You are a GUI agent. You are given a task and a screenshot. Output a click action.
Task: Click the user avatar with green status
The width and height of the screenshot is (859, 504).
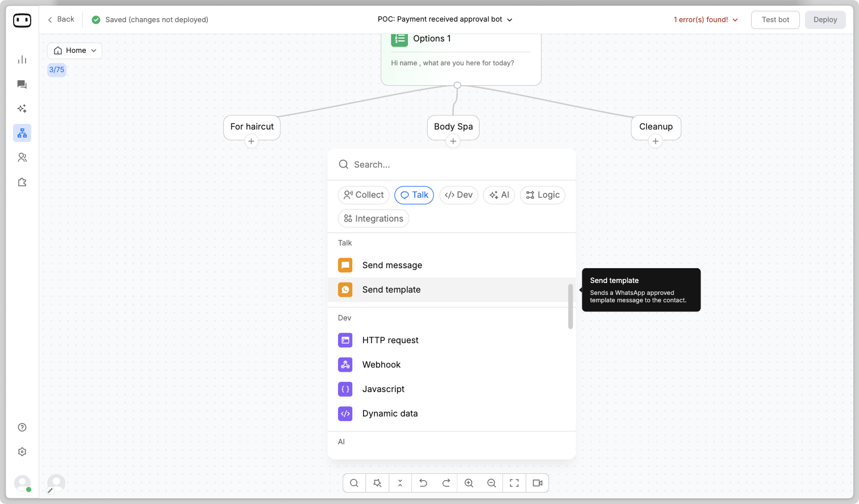pyautogui.click(x=22, y=484)
